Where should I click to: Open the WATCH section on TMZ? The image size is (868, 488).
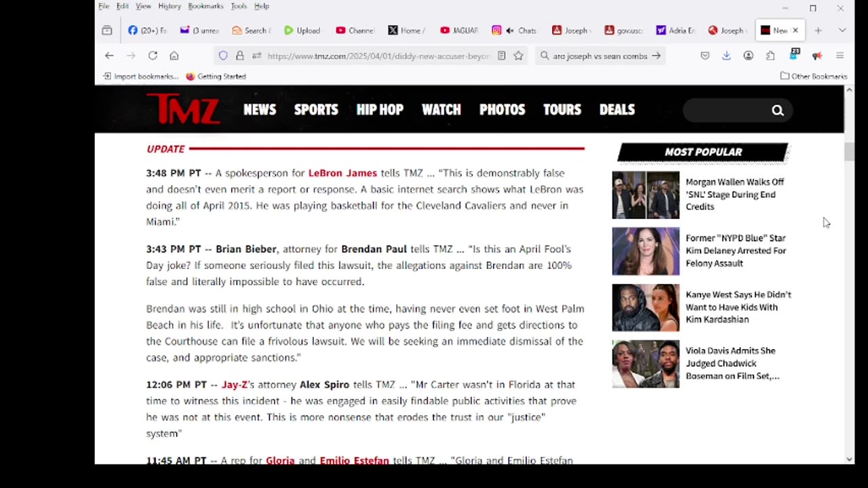click(x=441, y=110)
